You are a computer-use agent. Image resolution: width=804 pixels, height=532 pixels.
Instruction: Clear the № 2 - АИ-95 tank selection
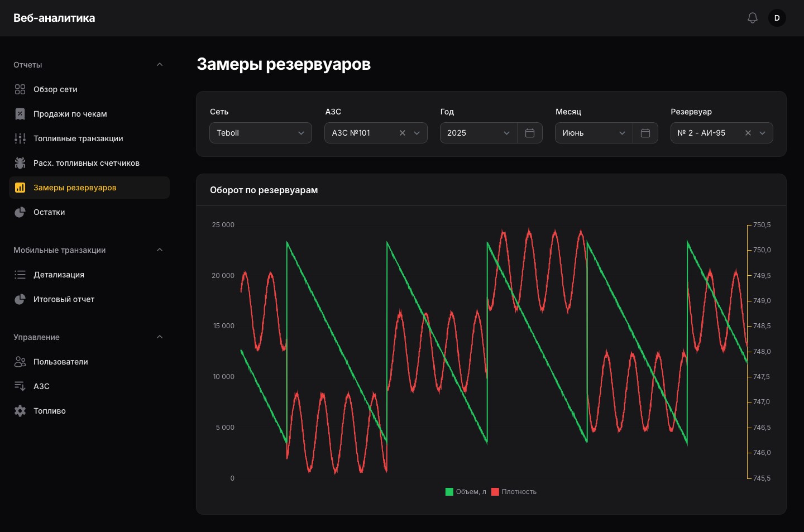coord(748,133)
